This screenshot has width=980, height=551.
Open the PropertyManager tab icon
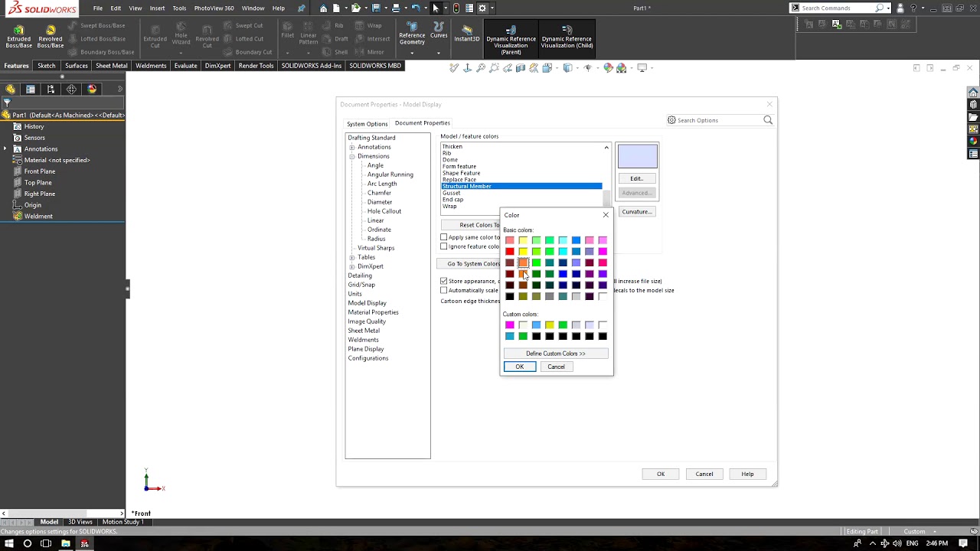(x=31, y=89)
